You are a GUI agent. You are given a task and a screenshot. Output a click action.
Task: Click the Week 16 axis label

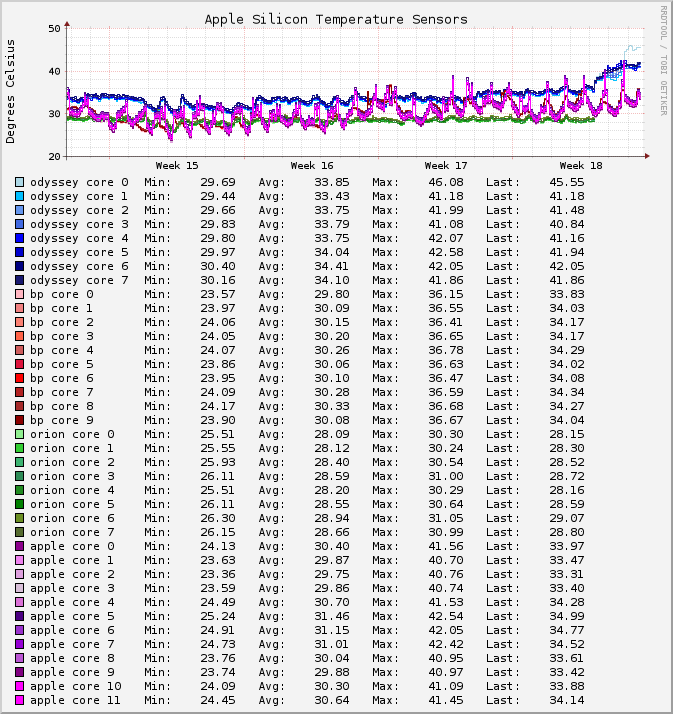point(312,166)
